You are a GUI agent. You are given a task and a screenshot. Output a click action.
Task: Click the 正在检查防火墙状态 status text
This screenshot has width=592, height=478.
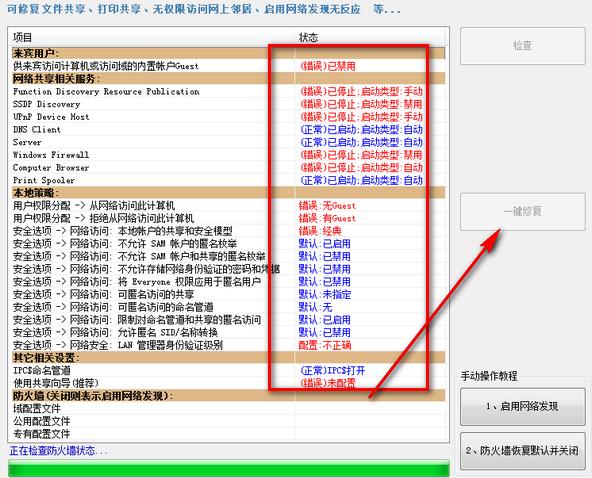point(59,451)
